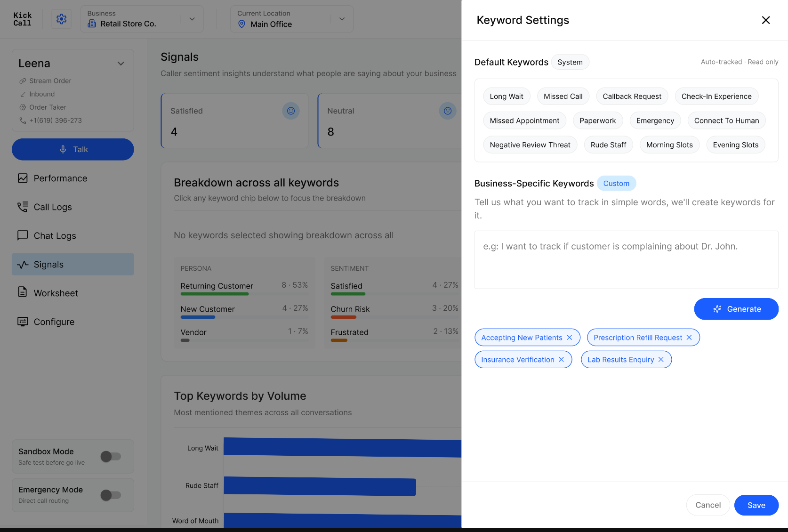Screen dimensions: 788x532
Task: Click the Morning Slots keyword chip
Action: coord(669,145)
